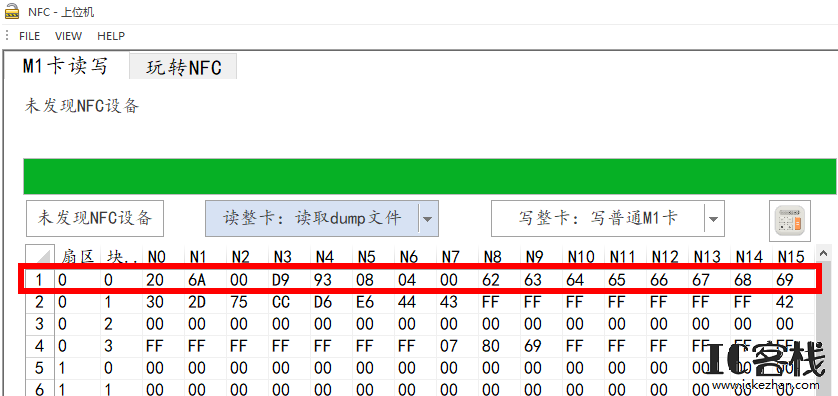Open the calculator tool icon

[x=789, y=221]
